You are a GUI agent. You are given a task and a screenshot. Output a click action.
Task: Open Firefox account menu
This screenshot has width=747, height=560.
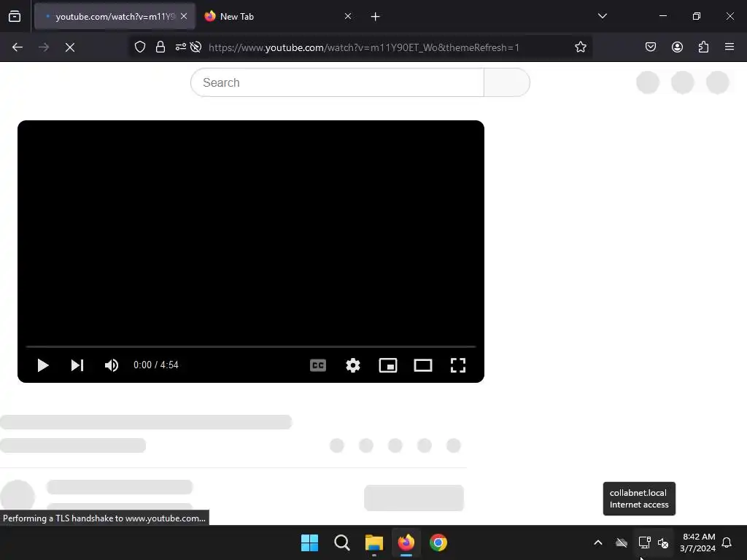(677, 47)
